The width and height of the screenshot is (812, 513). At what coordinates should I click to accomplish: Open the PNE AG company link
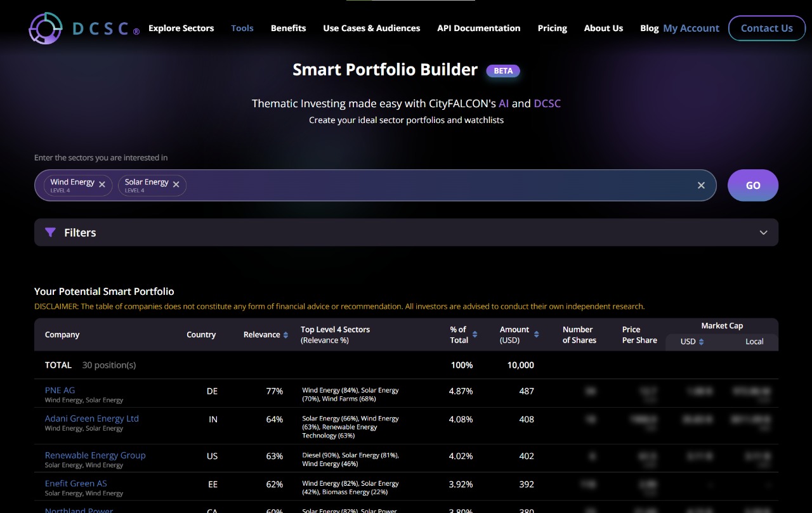(60, 390)
